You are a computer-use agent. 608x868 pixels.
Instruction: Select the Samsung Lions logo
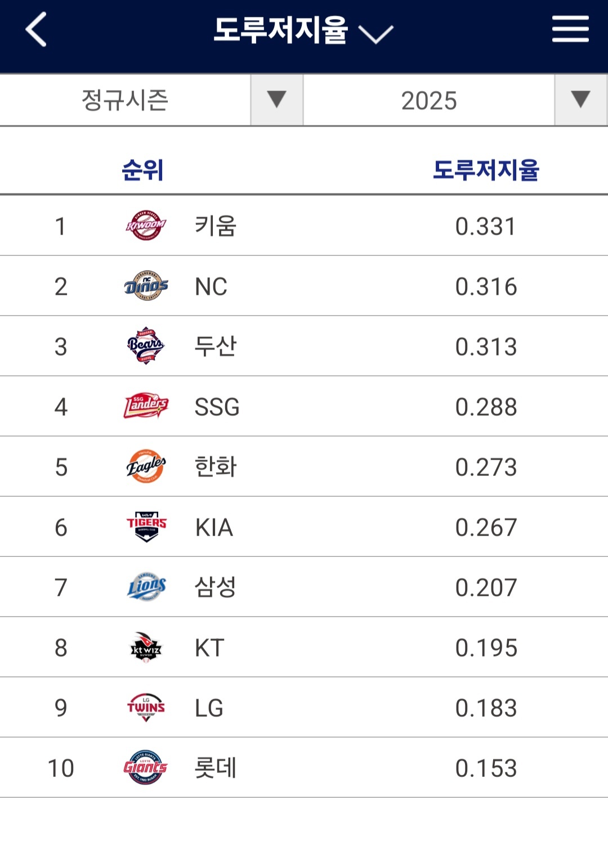coord(146,587)
